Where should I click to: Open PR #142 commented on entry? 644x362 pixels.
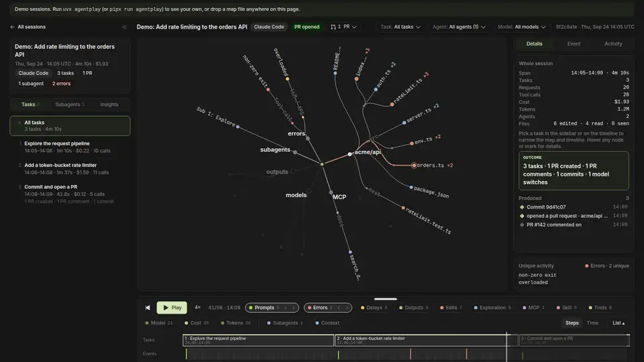pos(574,225)
